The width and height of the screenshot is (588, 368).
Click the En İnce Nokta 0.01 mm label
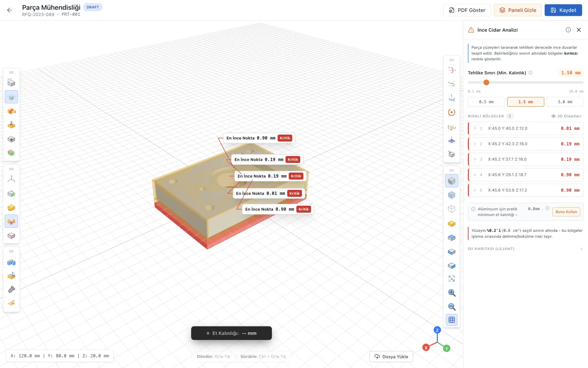click(x=269, y=194)
